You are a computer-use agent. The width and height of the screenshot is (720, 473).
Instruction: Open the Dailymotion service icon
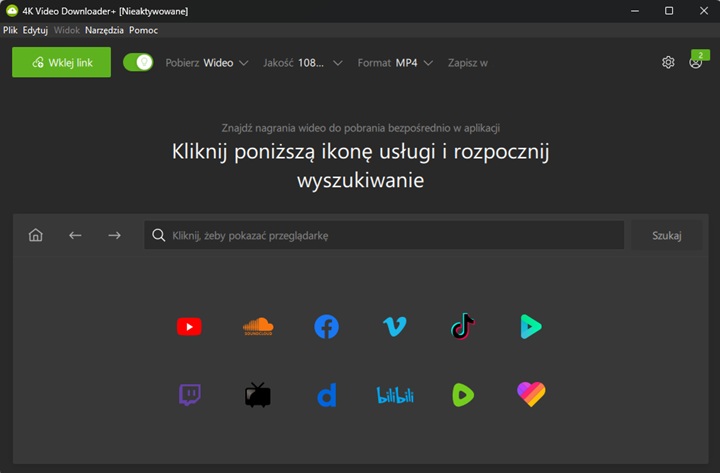(x=326, y=395)
